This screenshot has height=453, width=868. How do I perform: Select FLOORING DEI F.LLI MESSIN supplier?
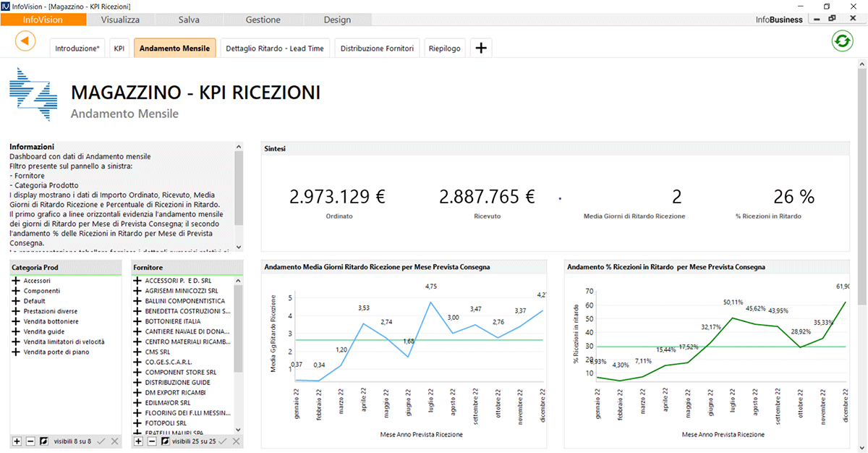pyautogui.click(x=188, y=412)
